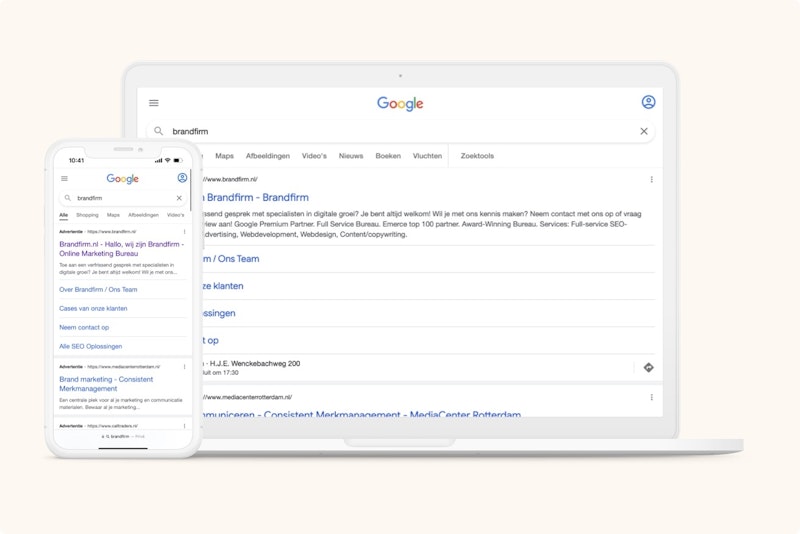Tap the X to clear the phone search
The image size is (800, 534).
coord(179,198)
